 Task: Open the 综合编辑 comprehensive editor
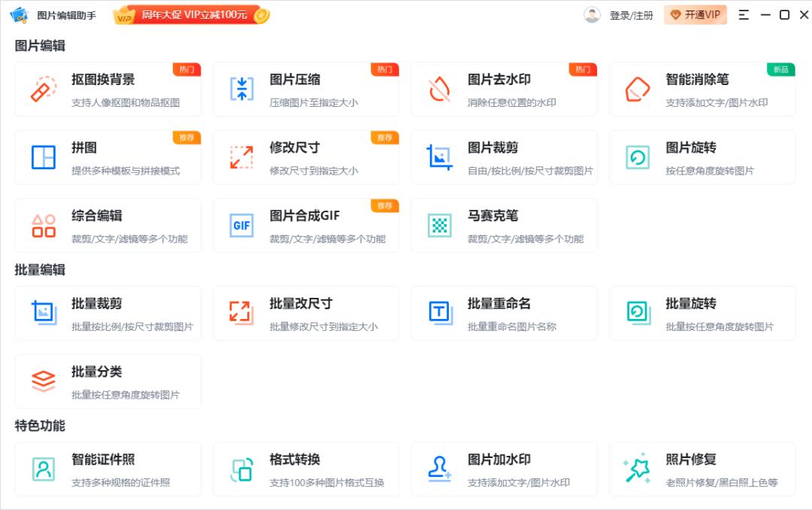click(108, 225)
